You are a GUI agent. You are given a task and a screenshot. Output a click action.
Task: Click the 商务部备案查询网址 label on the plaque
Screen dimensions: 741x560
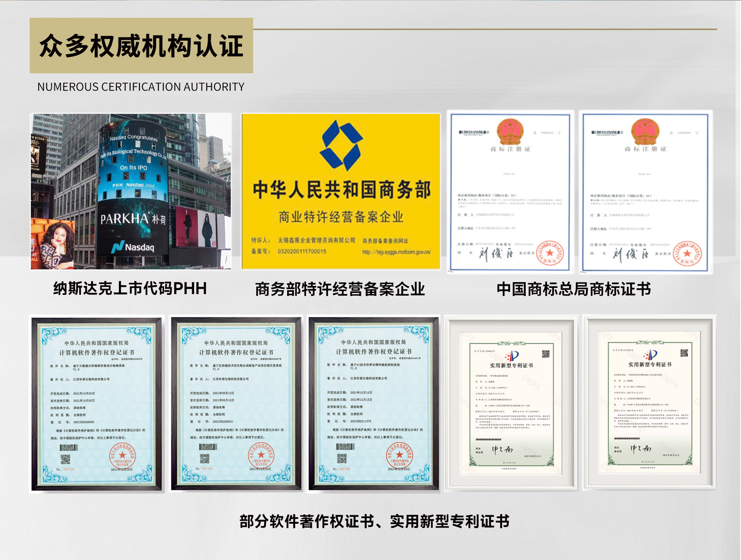(385, 241)
